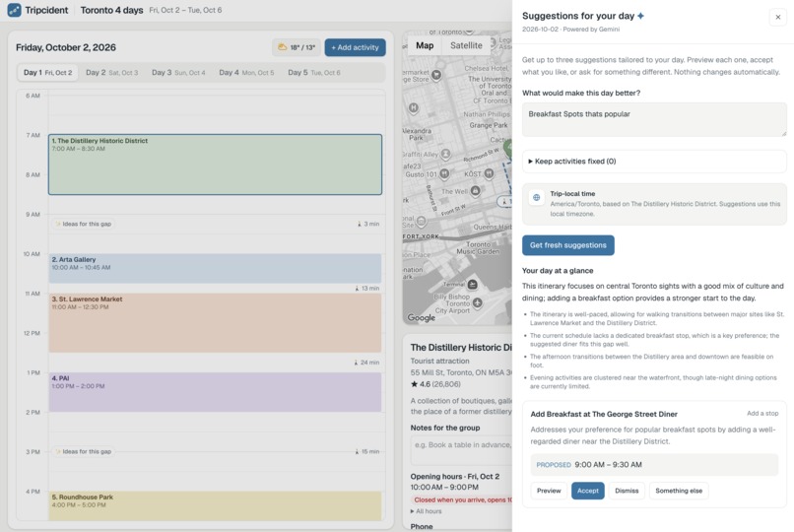This screenshot has width=794, height=532.
Task: Click the Google logo on the map
Action: pyautogui.click(x=422, y=318)
